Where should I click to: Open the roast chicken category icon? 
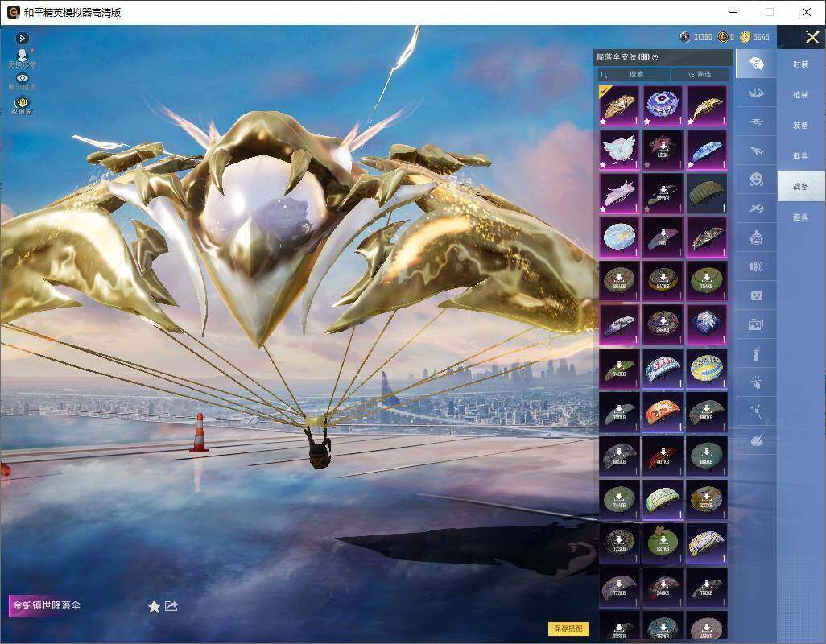click(x=756, y=440)
